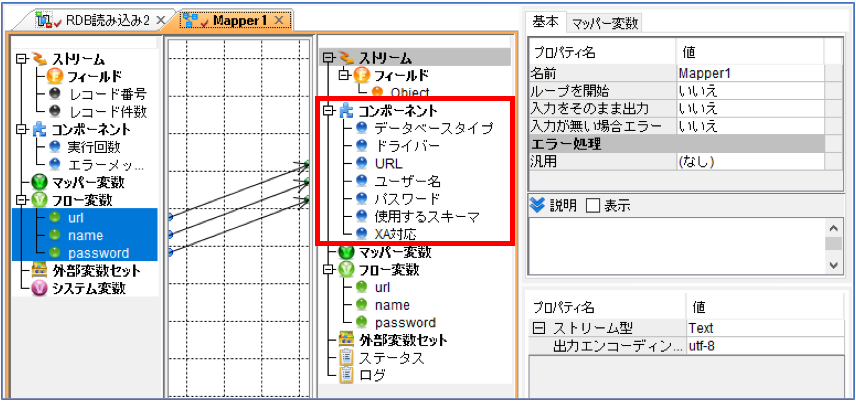
Task: Click the 汎用 value (なし)
Action: pyautogui.click(x=750, y=162)
